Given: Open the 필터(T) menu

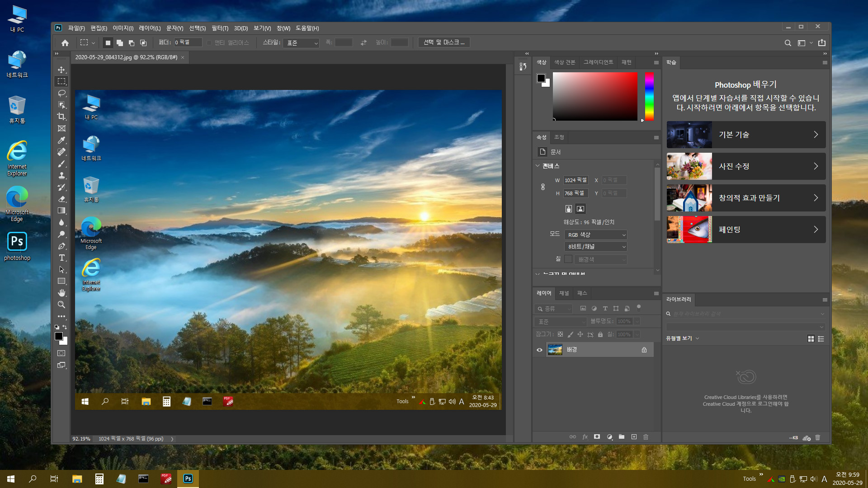Looking at the screenshot, I should (220, 28).
